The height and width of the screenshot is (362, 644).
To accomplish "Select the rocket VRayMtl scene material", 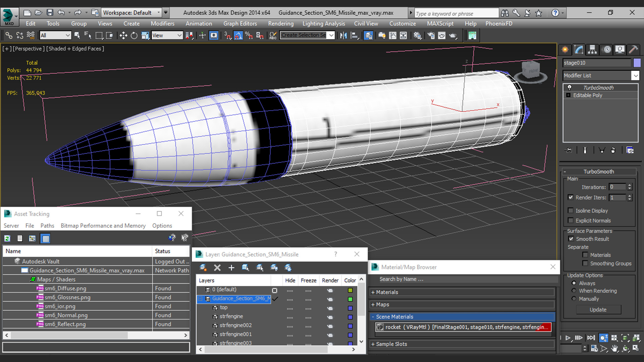I will coord(463,327).
